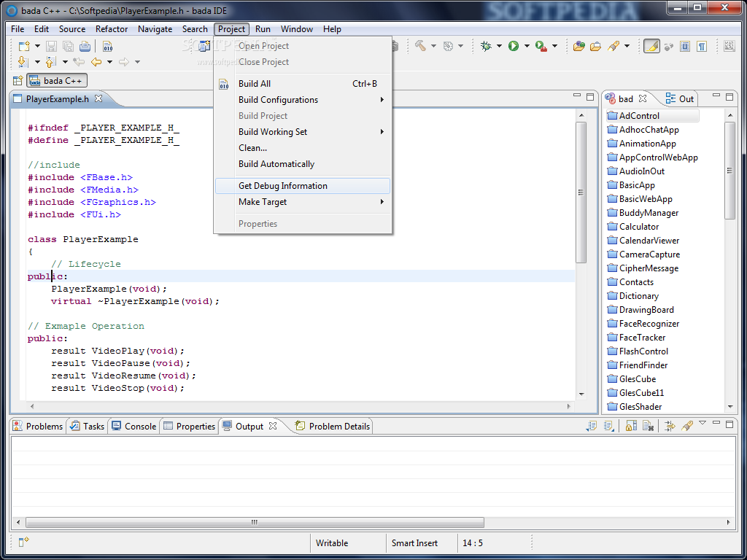Open dropdown arrow next to External Tools icon
Screen dimensions: 747x560
tap(554, 46)
